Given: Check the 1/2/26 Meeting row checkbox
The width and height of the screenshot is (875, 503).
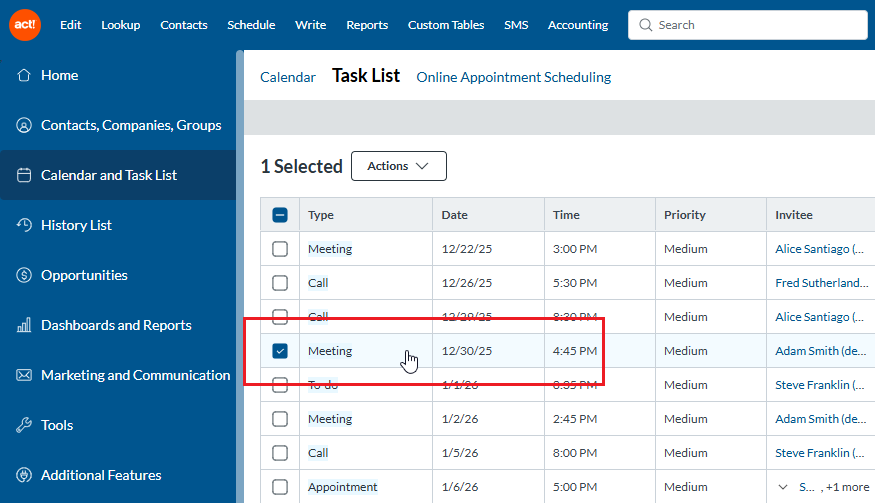Looking at the screenshot, I should click(x=280, y=419).
